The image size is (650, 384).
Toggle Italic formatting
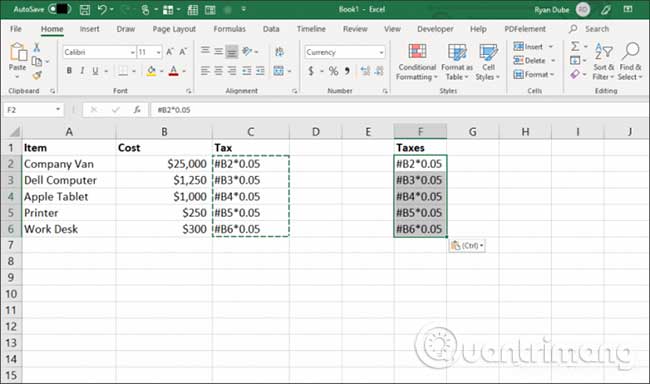click(x=82, y=71)
